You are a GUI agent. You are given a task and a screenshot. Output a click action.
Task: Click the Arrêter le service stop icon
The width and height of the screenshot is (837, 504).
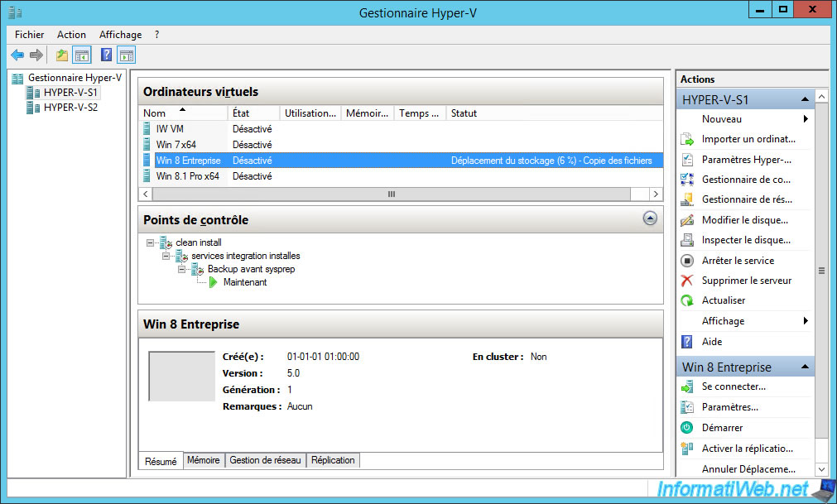coord(687,260)
